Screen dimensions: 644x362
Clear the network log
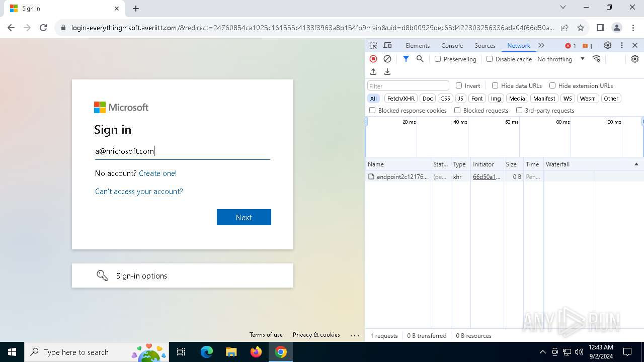coord(387,59)
